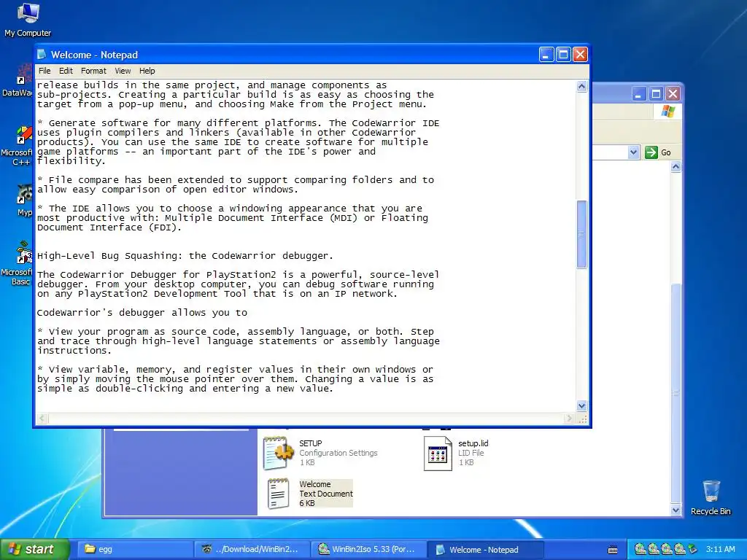
Task: Select the Welcome text document icon
Action: [278, 494]
